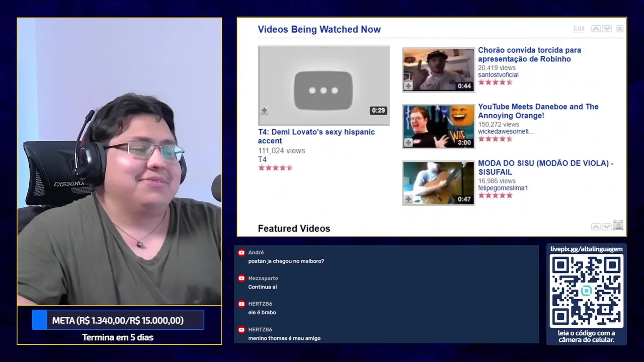The image size is (644, 362).
Task: Move Videos Being Watched Now module down
Action: point(607,29)
